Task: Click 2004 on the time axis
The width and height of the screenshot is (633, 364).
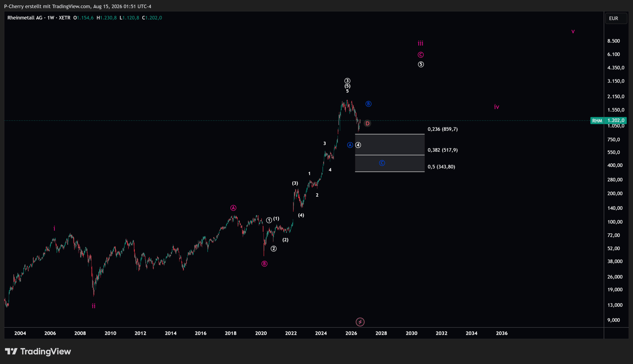Action: pyautogui.click(x=20, y=333)
